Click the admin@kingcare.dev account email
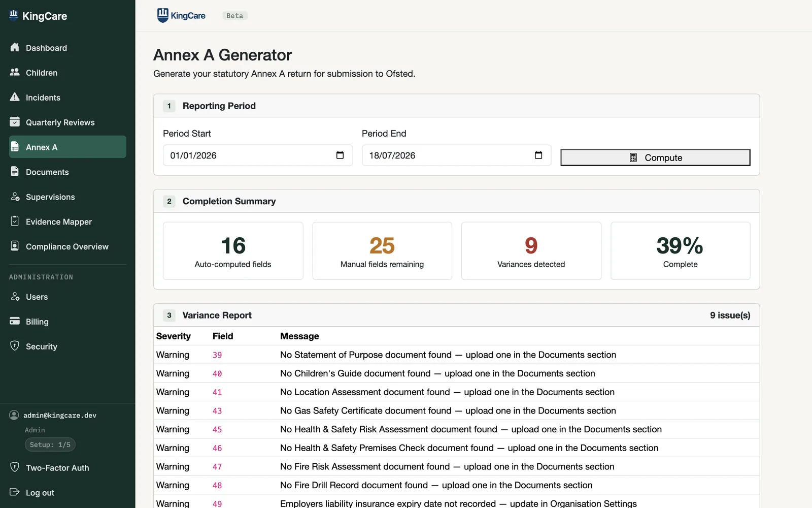Viewport: 812px width, 508px height. 60,415
